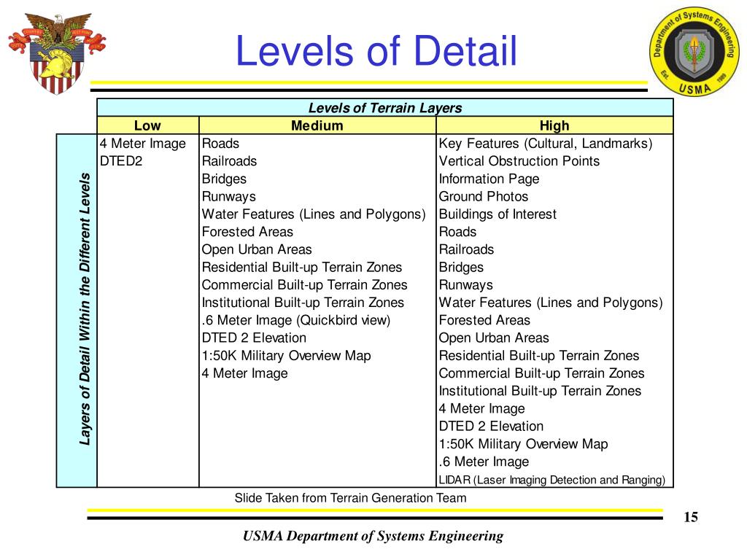Click 'Residential Built-up Terrain Zones' in Medium column
Viewport: 747px width, 560px height.
tap(302, 268)
